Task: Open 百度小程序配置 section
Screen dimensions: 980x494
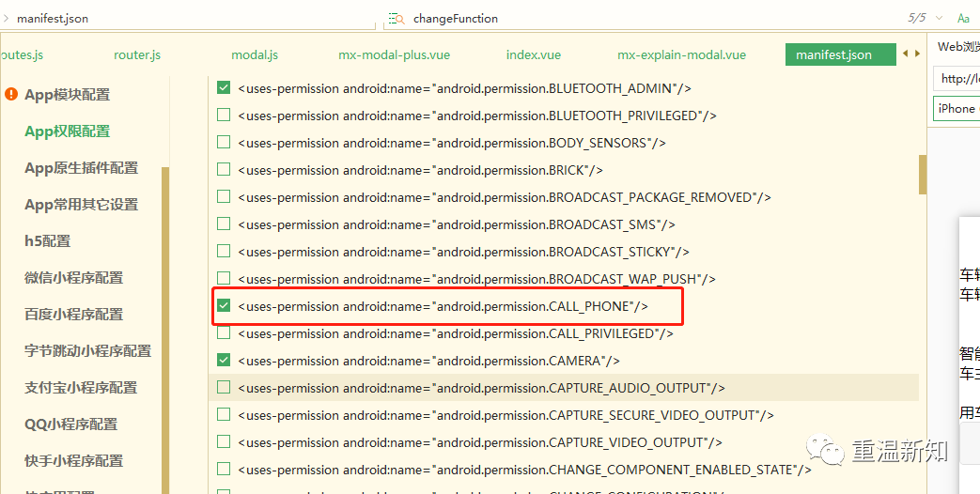Action: pyautogui.click(x=73, y=314)
